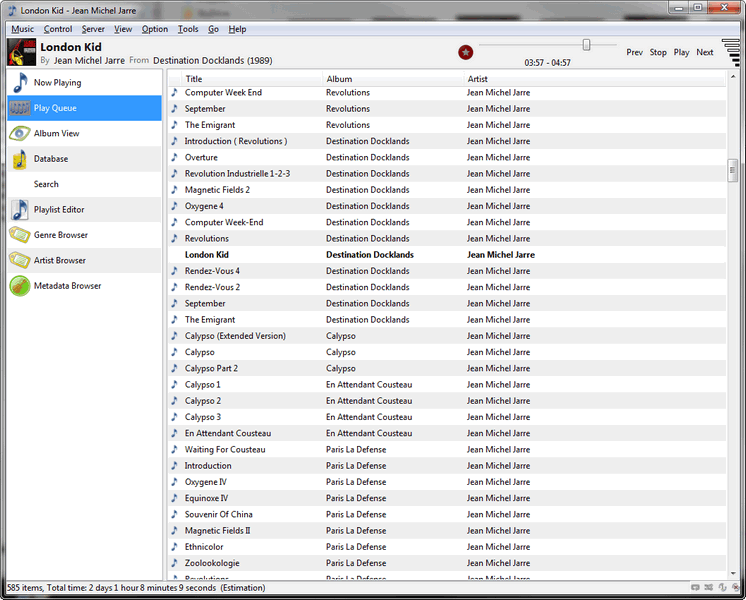Select 'En Attendant Cousteau' track title

pos(228,433)
